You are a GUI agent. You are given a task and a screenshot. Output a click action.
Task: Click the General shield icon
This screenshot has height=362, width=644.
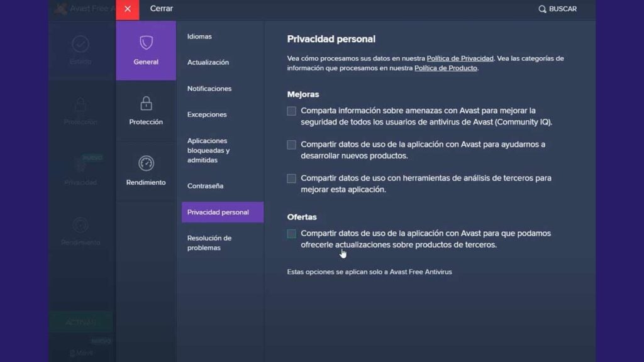point(146,43)
